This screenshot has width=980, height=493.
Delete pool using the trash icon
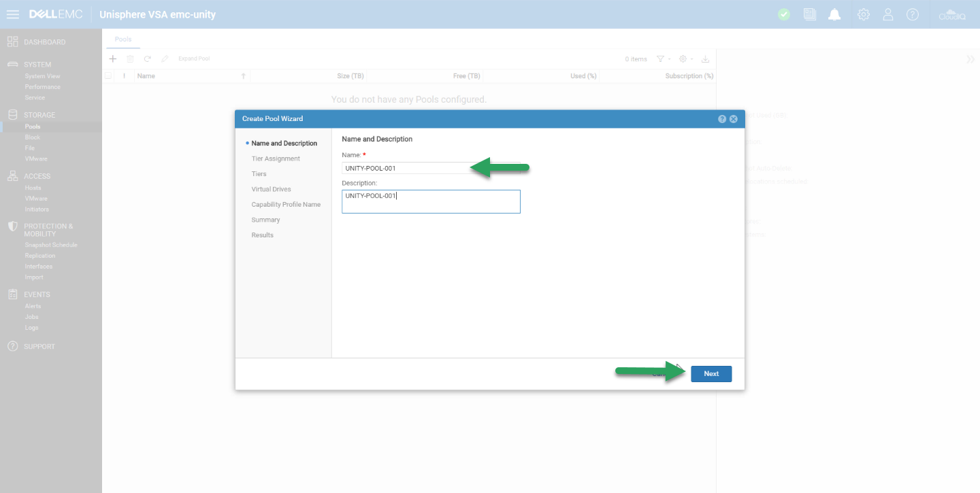[x=130, y=59]
